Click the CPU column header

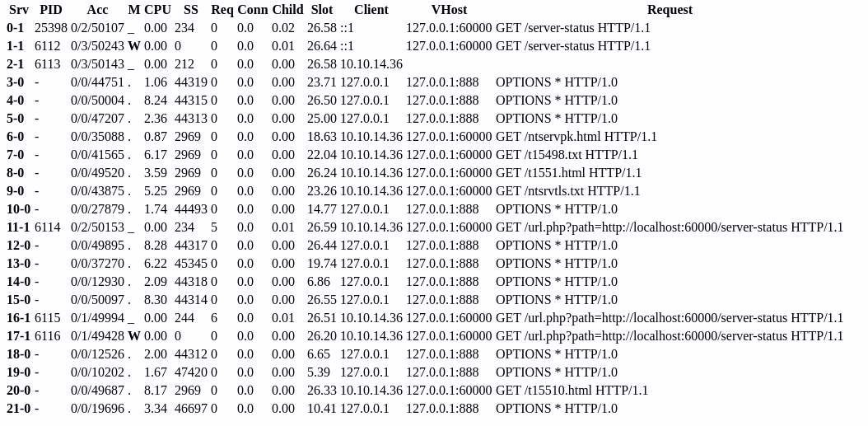(x=157, y=10)
